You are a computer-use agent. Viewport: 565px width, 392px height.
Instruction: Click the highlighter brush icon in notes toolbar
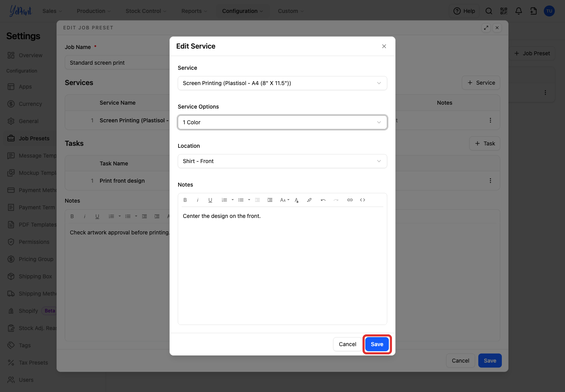(x=309, y=200)
